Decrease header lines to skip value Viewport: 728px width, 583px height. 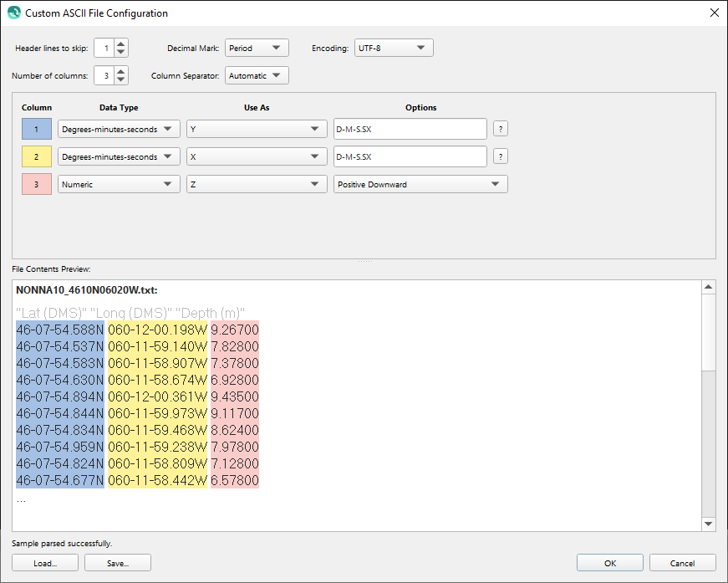click(x=121, y=53)
